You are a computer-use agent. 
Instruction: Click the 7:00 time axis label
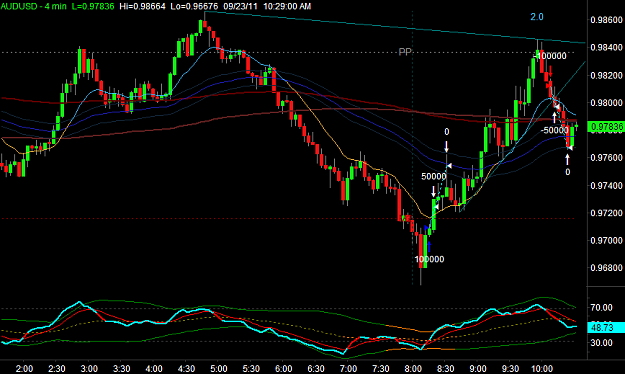coord(348,368)
